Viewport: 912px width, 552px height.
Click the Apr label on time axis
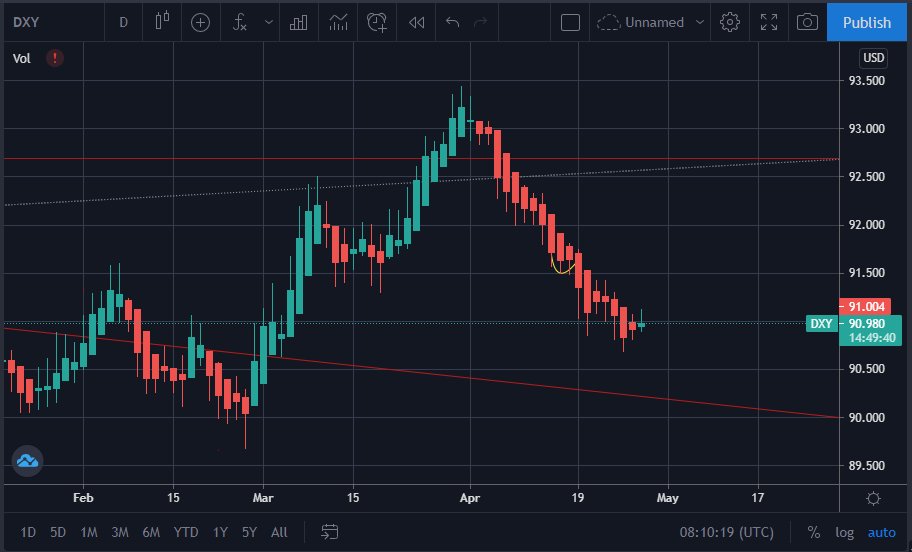[470, 498]
